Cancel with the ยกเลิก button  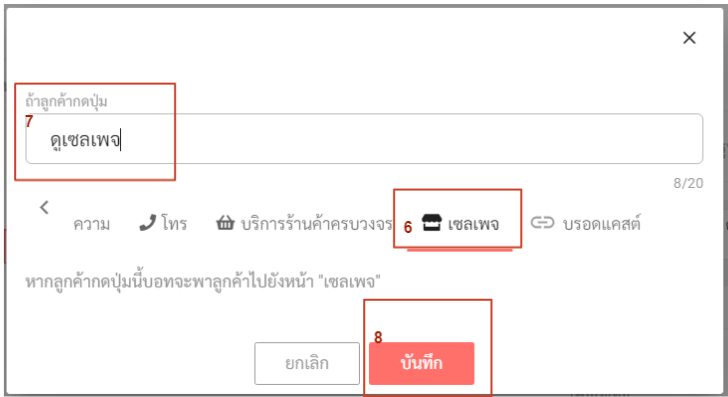[307, 363]
